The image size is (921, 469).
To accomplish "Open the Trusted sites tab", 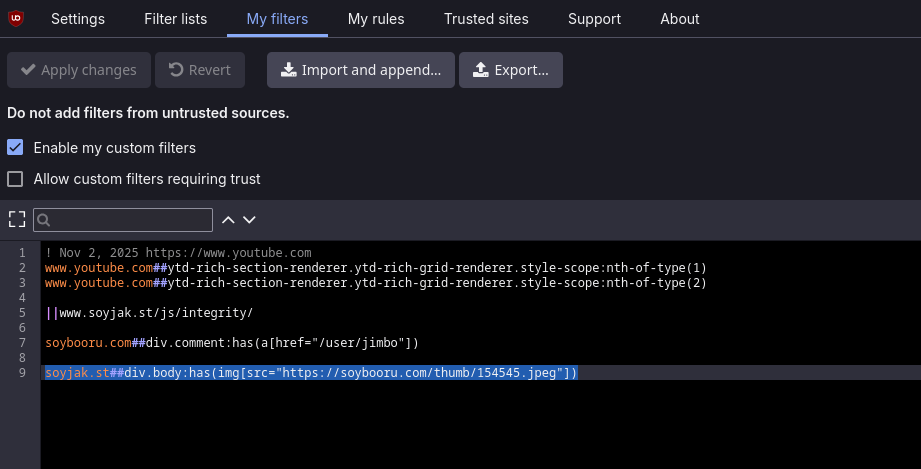I will pos(486,19).
